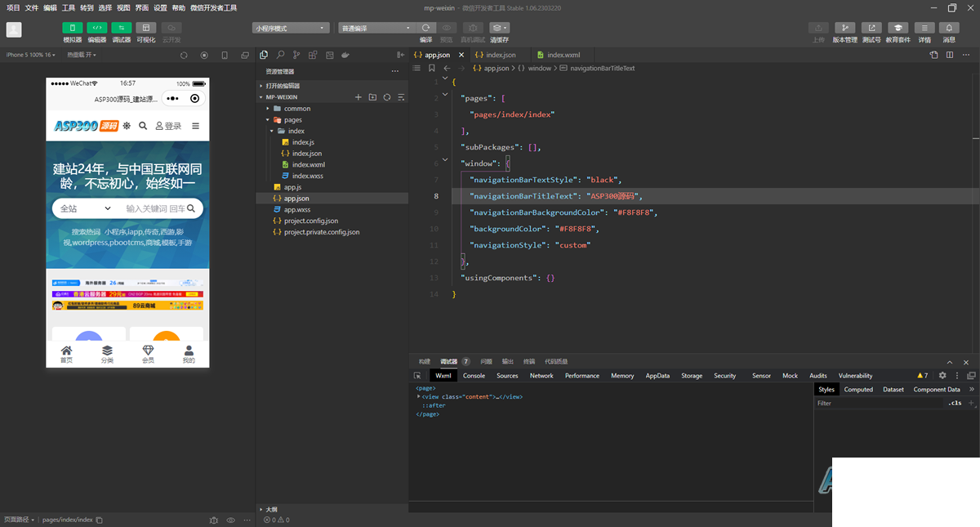Click the .cls toggle in Styles
Viewport: 980px width, 527px height.
pos(955,403)
